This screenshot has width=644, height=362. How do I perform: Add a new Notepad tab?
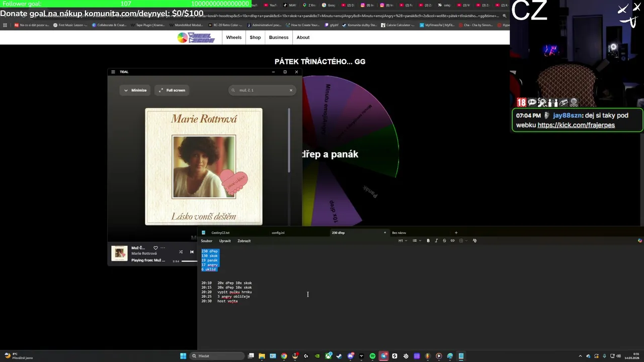tap(456, 233)
